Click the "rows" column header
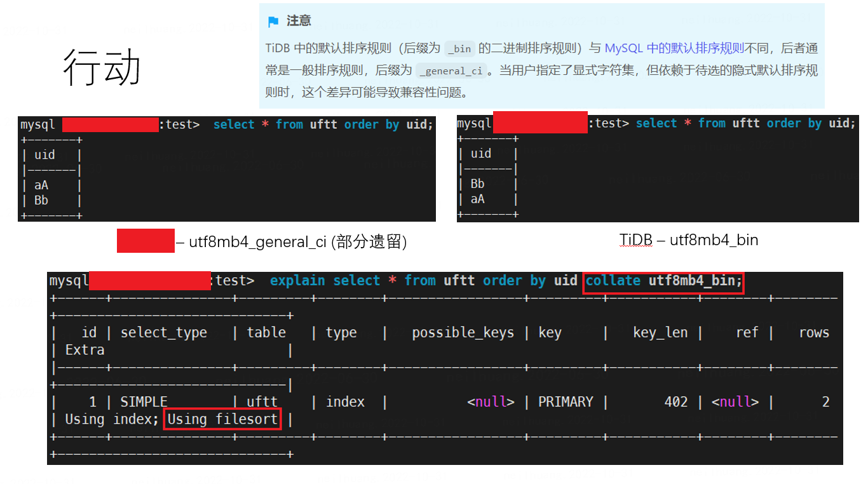The width and height of the screenshot is (868, 484). (x=814, y=333)
